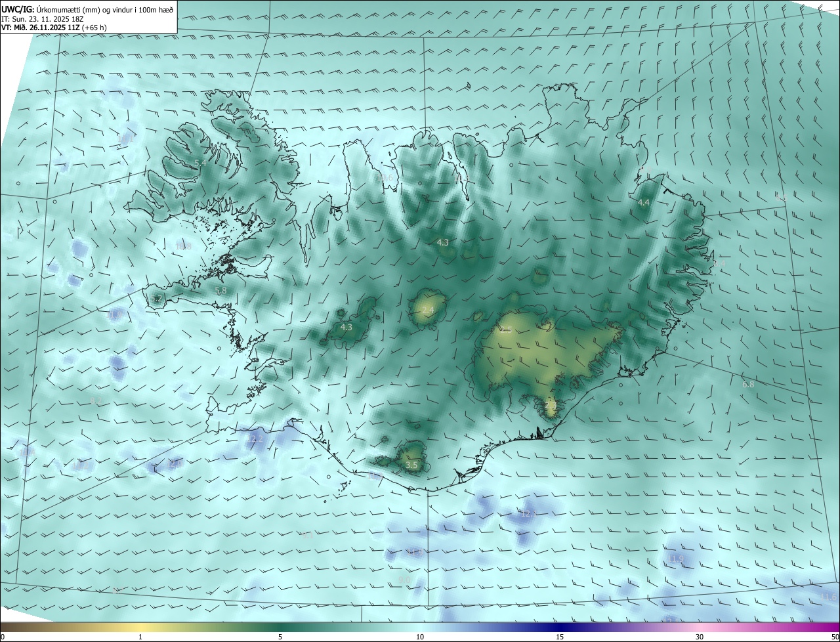Image resolution: width=840 pixels, height=642 pixels.
Task: Click the '12.2' label off the southwest coast
Action: pyautogui.click(x=255, y=439)
